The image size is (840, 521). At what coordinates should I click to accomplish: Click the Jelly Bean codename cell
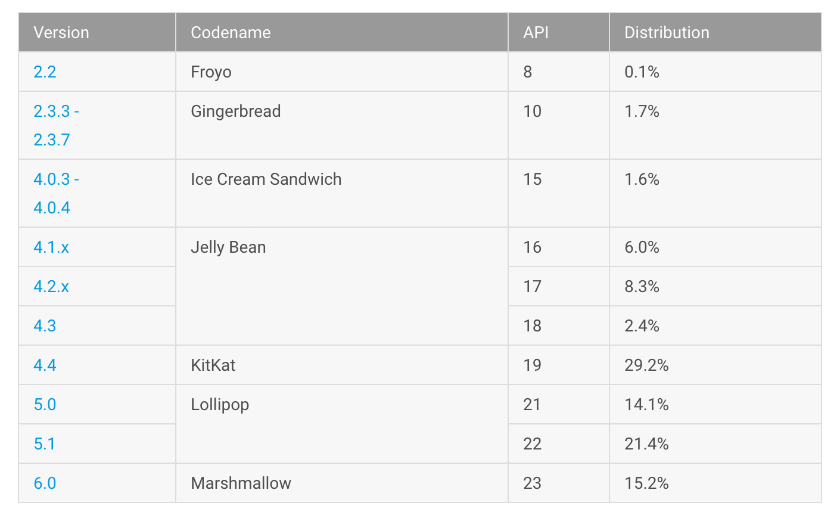[x=228, y=247]
